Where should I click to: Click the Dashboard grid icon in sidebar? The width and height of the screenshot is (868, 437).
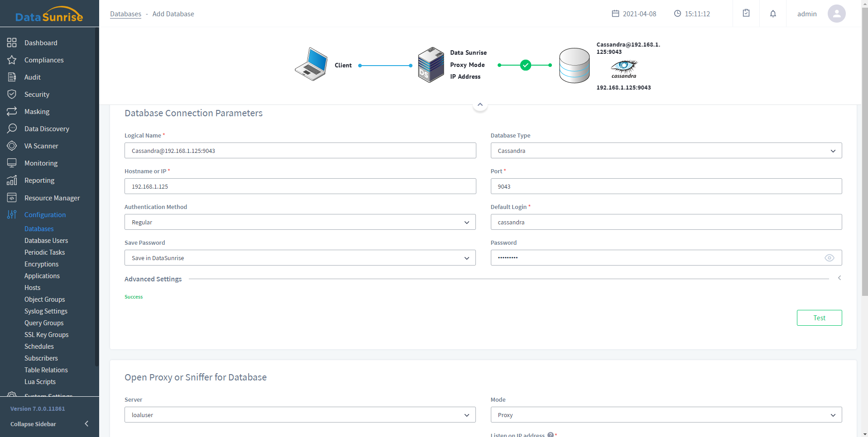12,43
